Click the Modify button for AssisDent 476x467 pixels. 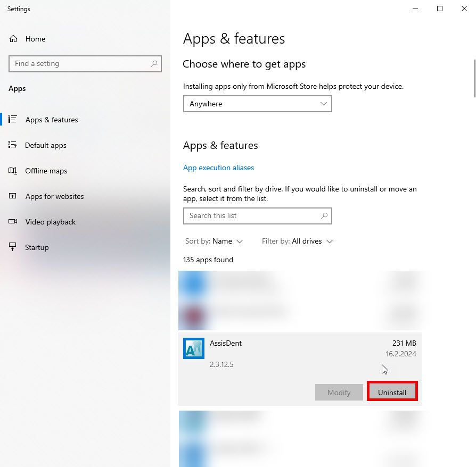(x=339, y=393)
